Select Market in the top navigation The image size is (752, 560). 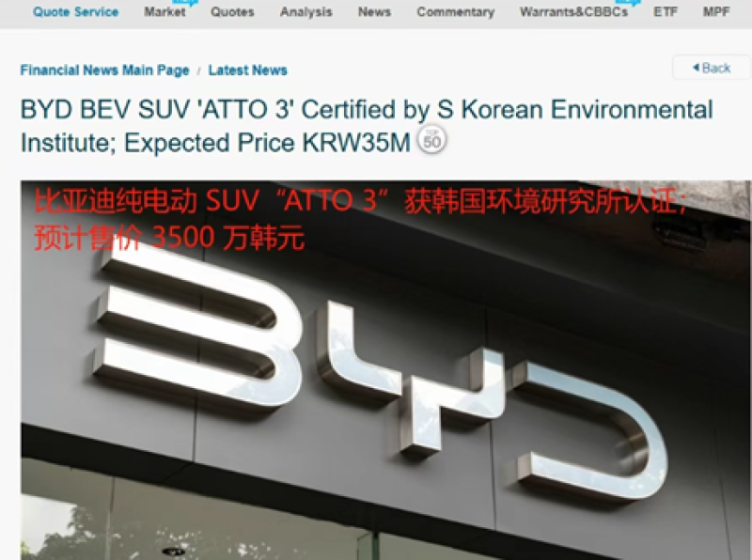(164, 12)
